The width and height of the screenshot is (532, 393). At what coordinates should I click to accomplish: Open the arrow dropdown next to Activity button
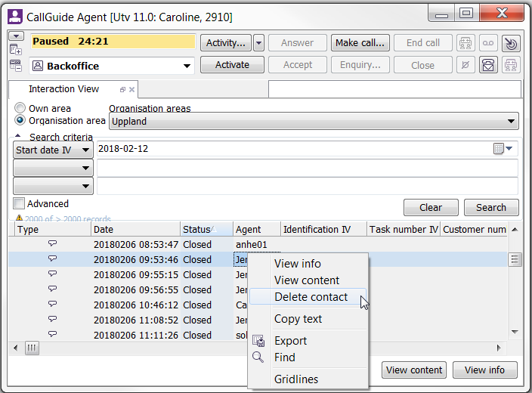pos(258,43)
